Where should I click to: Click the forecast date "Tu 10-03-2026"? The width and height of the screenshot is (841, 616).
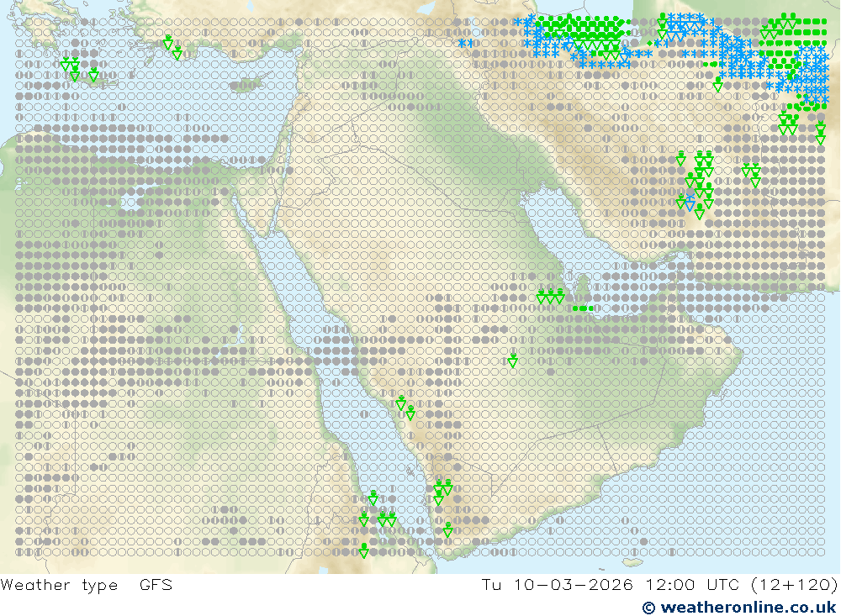pos(557,584)
